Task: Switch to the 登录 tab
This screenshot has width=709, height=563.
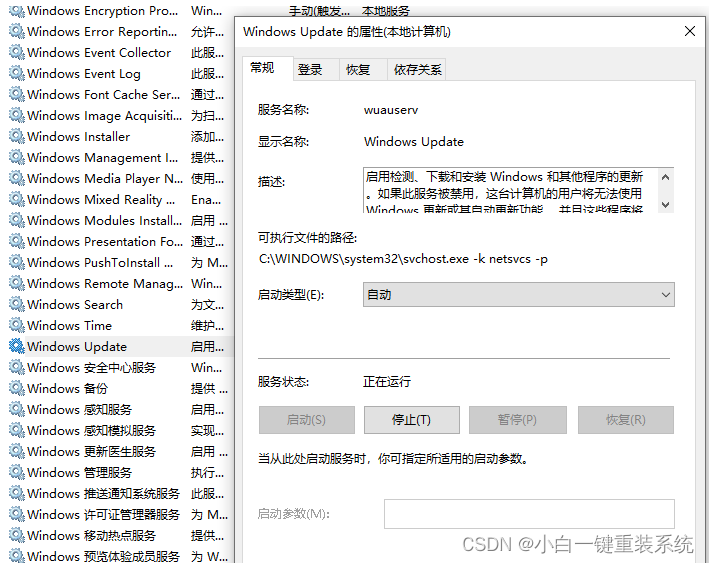Action: tap(316, 70)
